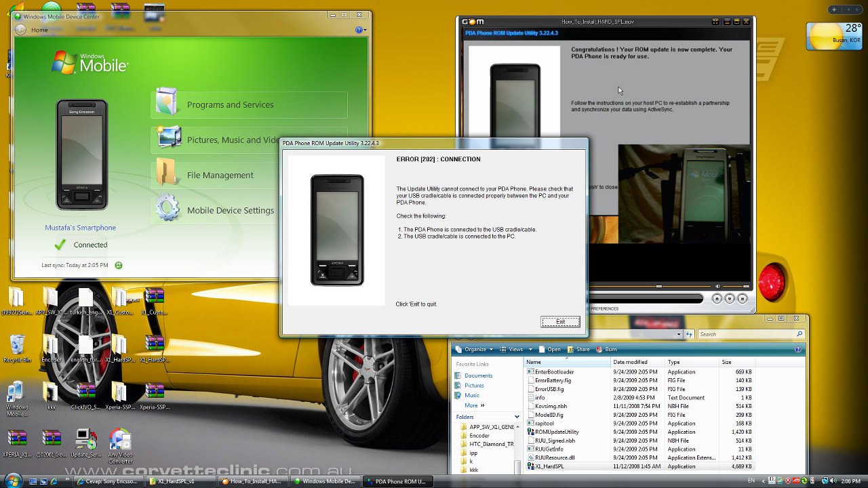
Task: Open the (102061) archive on the desktop
Action: (x=52, y=443)
